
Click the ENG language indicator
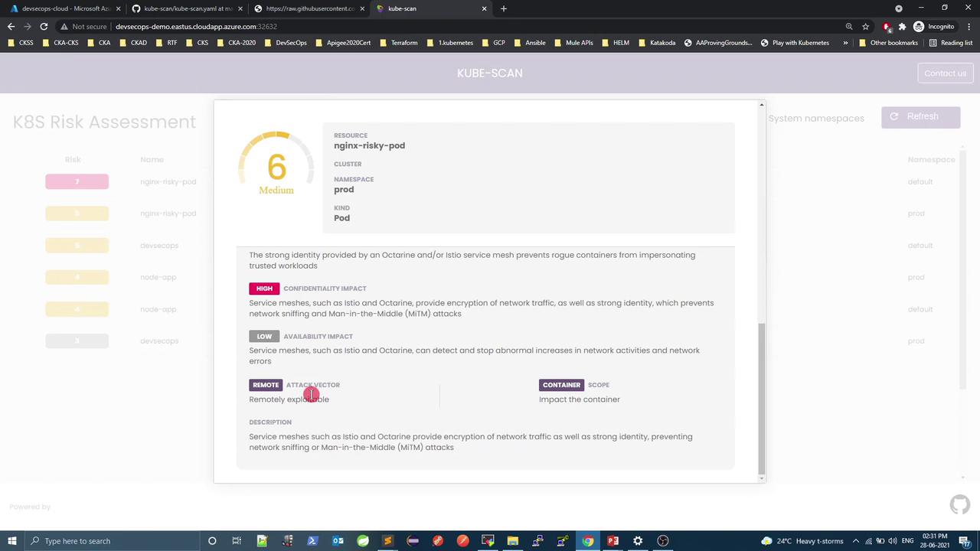click(908, 541)
